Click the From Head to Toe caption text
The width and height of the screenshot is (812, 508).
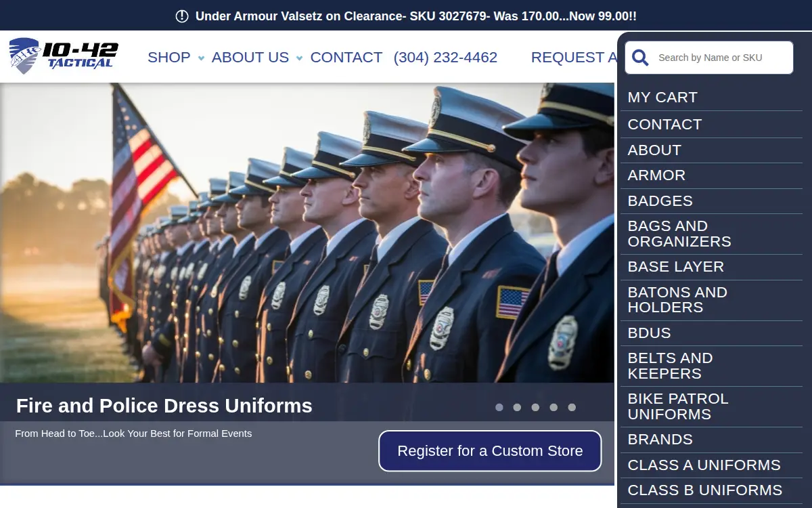click(133, 433)
